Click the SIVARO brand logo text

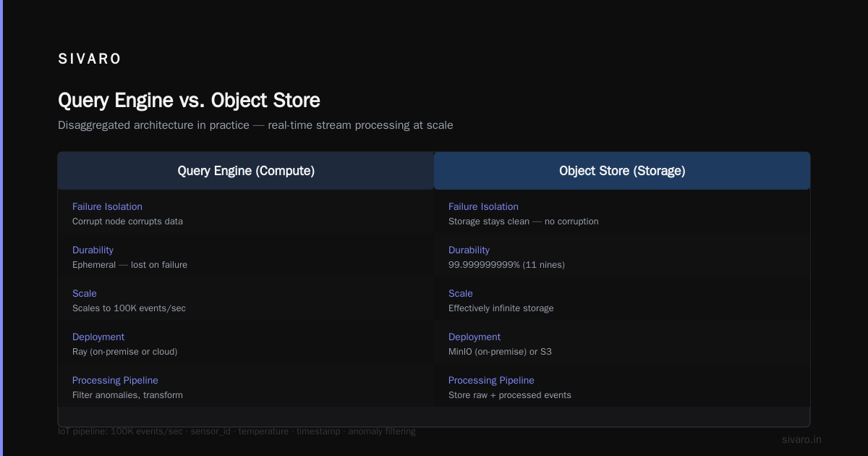[90, 59]
